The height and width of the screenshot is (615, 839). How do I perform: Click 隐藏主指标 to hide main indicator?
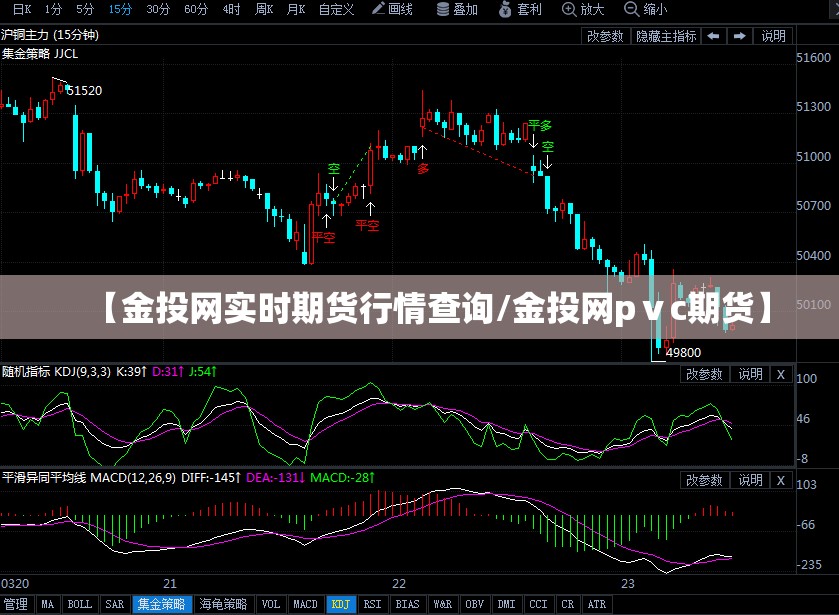click(666, 36)
